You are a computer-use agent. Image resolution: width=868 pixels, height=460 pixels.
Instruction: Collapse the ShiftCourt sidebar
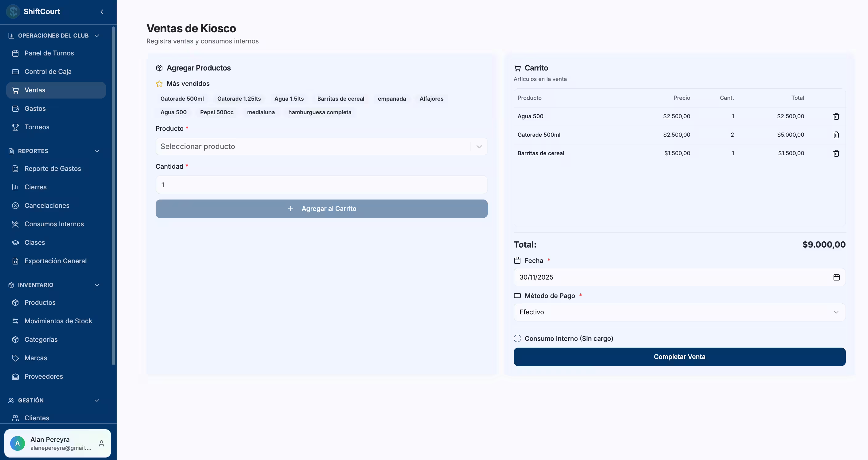tap(102, 11)
